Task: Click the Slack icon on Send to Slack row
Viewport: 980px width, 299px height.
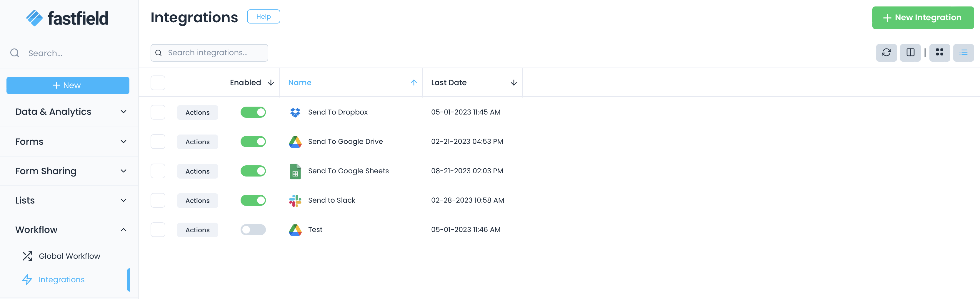Action: (x=295, y=200)
